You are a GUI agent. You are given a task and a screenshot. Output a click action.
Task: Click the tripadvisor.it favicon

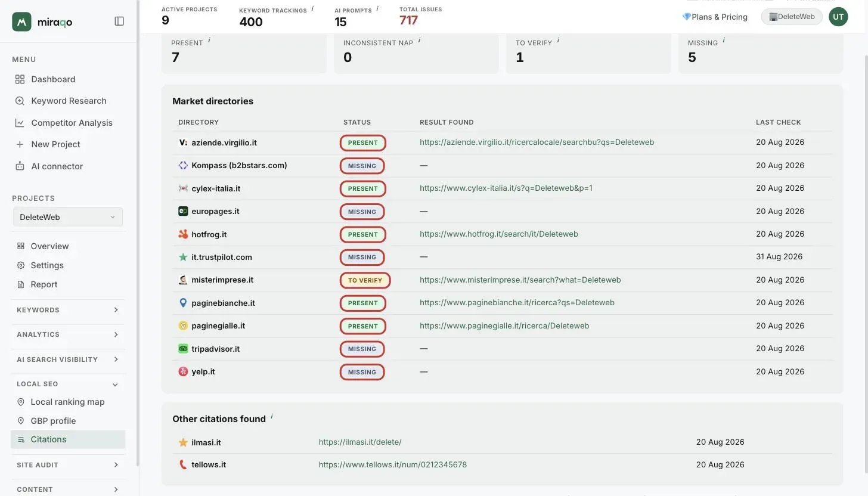click(x=183, y=349)
